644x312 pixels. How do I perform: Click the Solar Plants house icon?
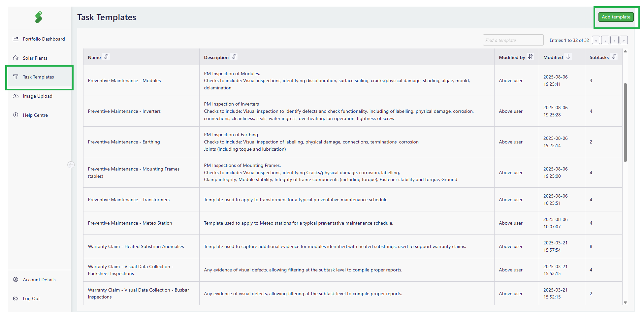[x=16, y=58]
